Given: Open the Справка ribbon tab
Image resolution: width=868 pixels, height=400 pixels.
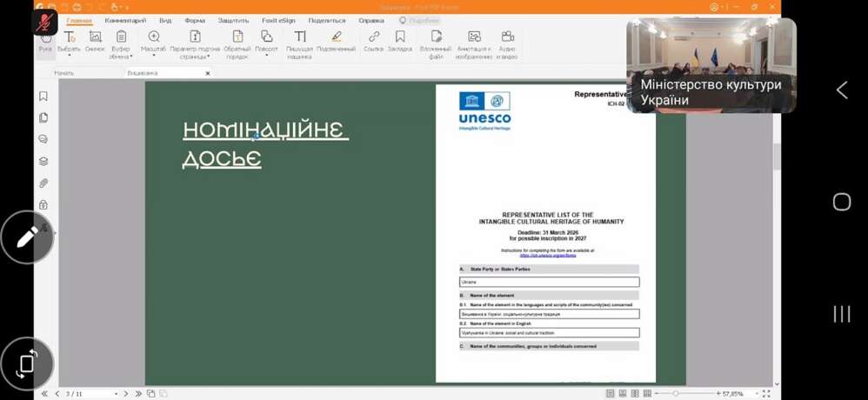Looking at the screenshot, I should click(371, 21).
